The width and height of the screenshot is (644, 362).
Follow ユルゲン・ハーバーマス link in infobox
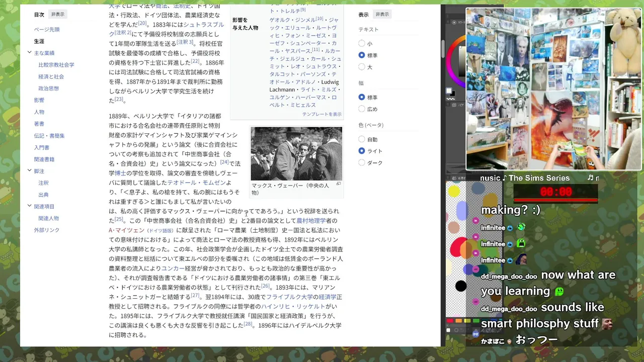click(299, 98)
